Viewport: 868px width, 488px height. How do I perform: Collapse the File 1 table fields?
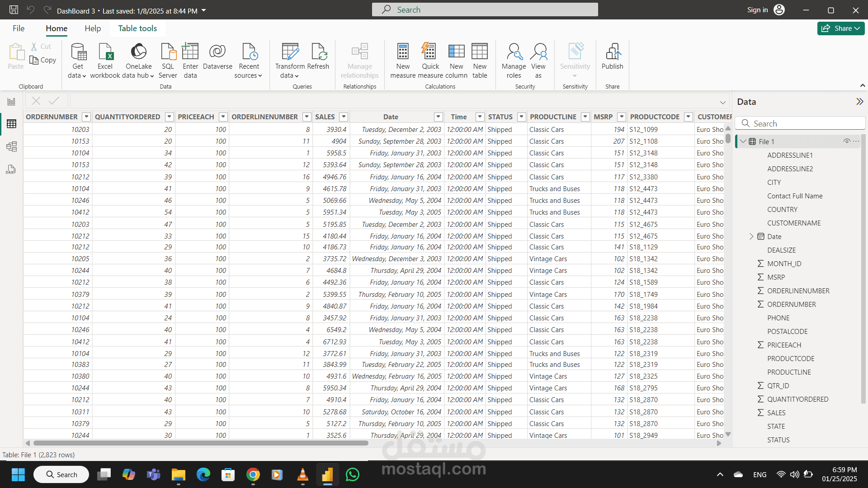[743, 141]
